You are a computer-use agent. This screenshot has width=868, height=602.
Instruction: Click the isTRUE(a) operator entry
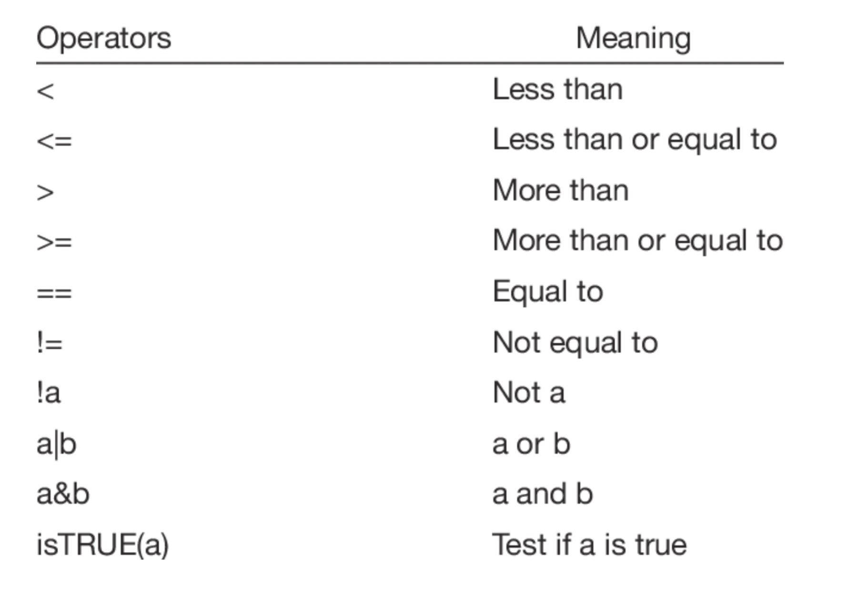pos(102,544)
